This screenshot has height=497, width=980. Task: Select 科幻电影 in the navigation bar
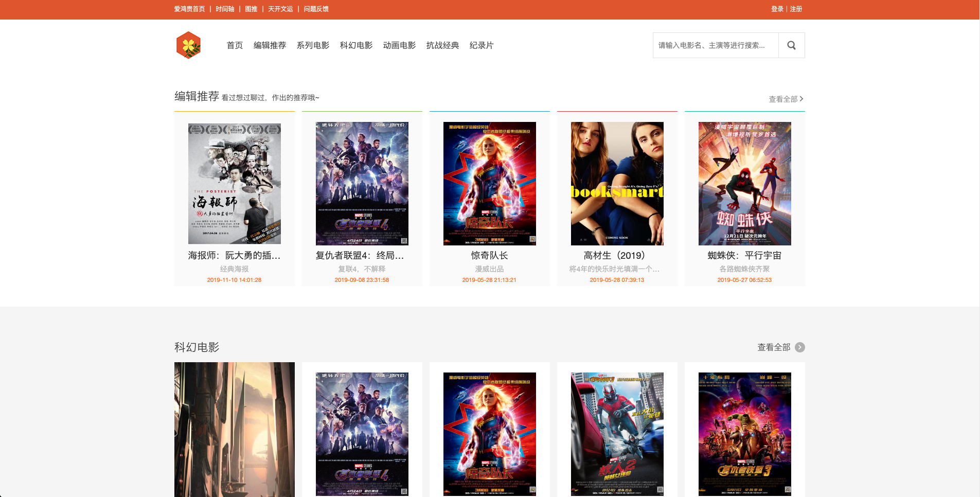pos(356,45)
